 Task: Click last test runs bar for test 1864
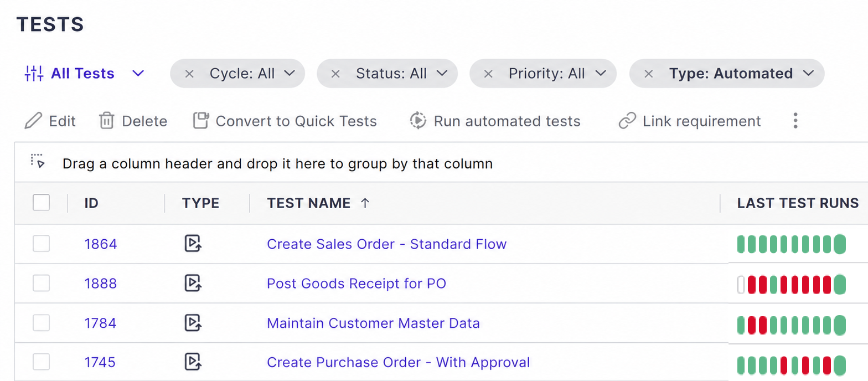coord(792,244)
